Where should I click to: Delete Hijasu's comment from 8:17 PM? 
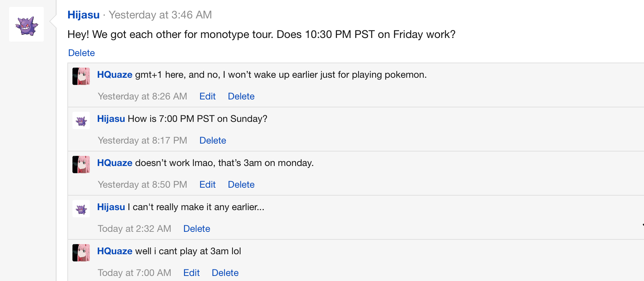pyautogui.click(x=213, y=140)
